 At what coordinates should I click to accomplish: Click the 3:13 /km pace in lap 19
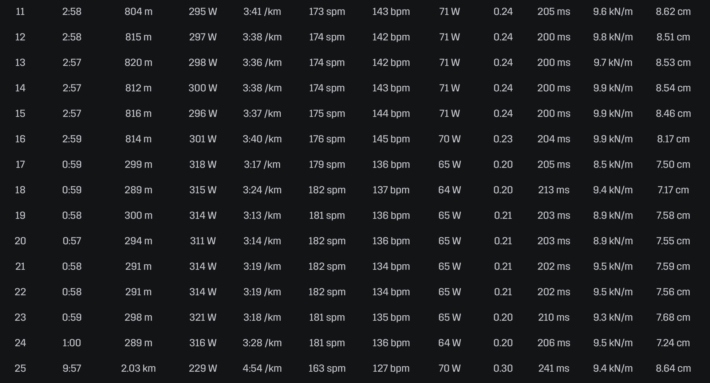click(262, 215)
